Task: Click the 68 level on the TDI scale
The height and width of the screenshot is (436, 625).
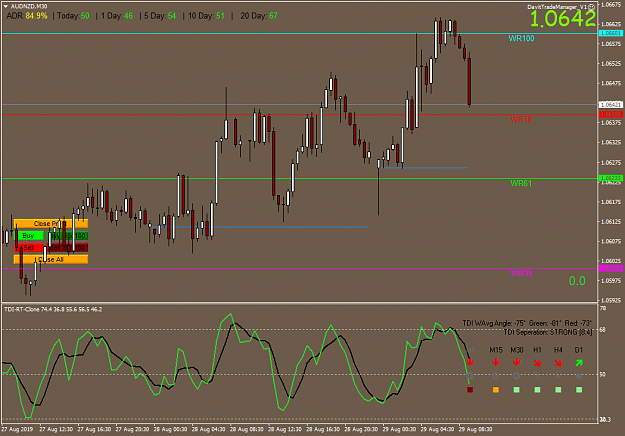Action: [x=602, y=330]
